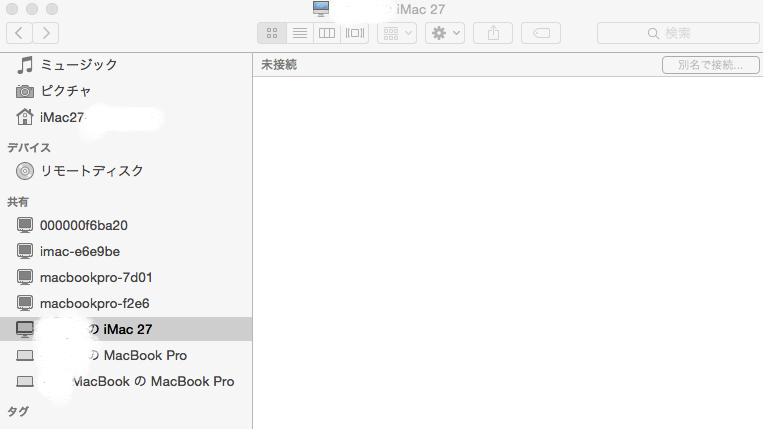Open the item arrangement dropdown
Viewport: 763px width, 429px height.
click(x=397, y=33)
